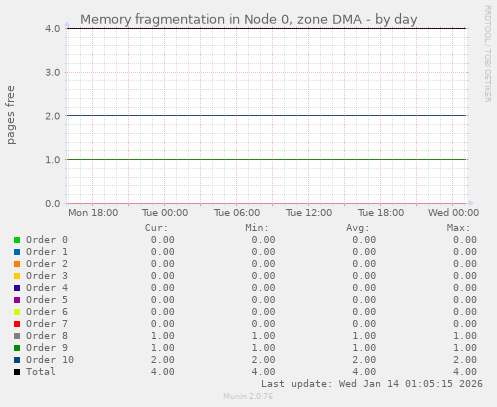Click the 1.0 y-axis value
Viewport: 497px width, 407px height.
pyautogui.click(x=53, y=160)
